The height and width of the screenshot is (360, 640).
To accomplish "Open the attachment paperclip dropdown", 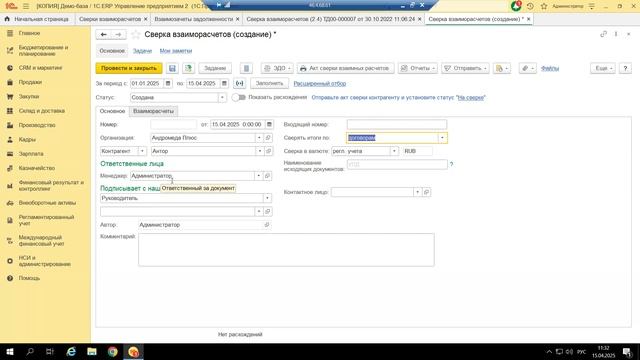I will click(528, 68).
